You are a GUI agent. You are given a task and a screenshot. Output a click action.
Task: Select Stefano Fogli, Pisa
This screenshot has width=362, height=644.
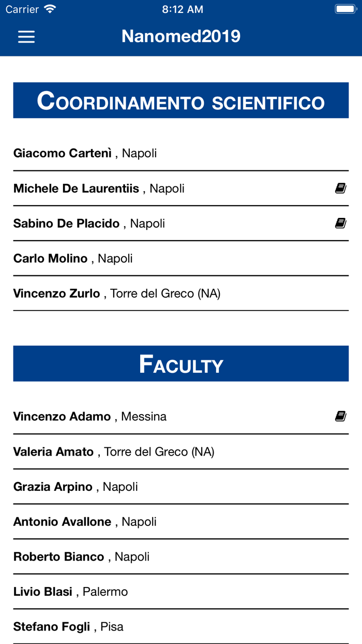[x=68, y=627]
